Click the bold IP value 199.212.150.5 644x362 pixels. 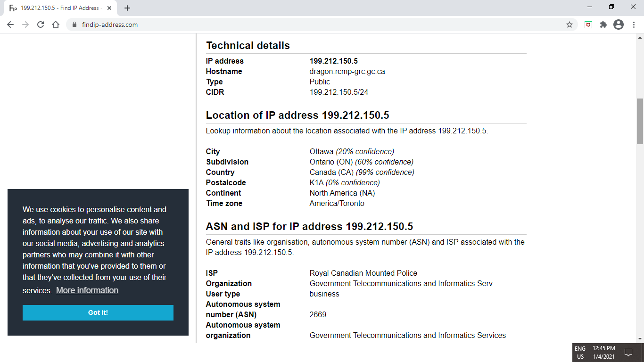pyautogui.click(x=334, y=61)
